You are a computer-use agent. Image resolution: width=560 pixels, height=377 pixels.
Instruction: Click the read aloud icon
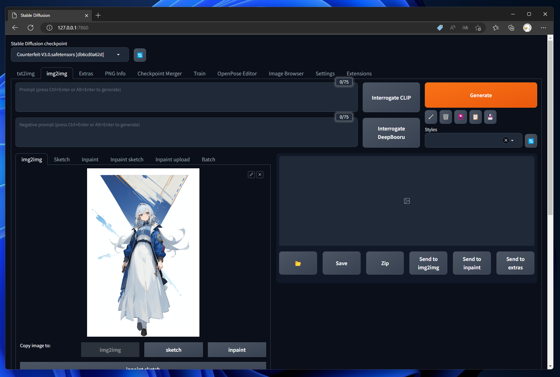point(452,27)
